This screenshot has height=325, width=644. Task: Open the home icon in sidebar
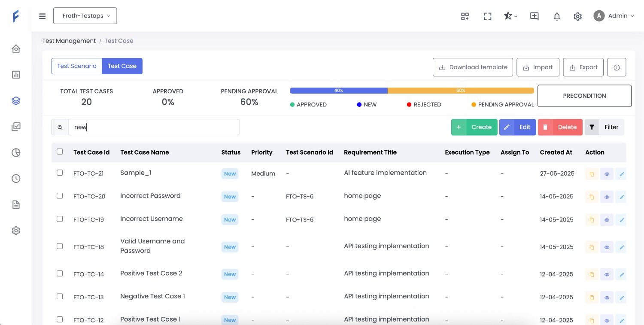pyautogui.click(x=16, y=49)
